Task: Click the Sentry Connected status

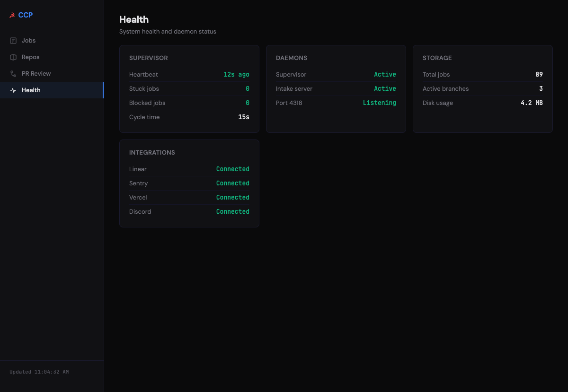Action: pos(233,183)
